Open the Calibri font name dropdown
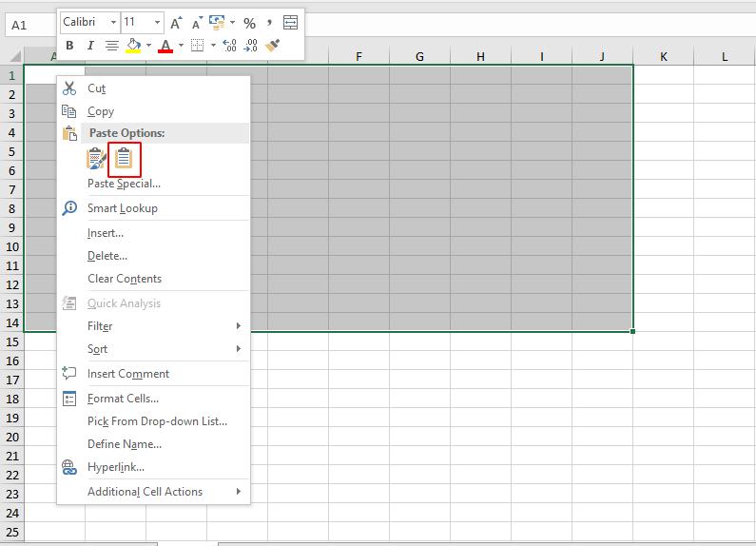The width and height of the screenshot is (756, 546). tap(114, 22)
